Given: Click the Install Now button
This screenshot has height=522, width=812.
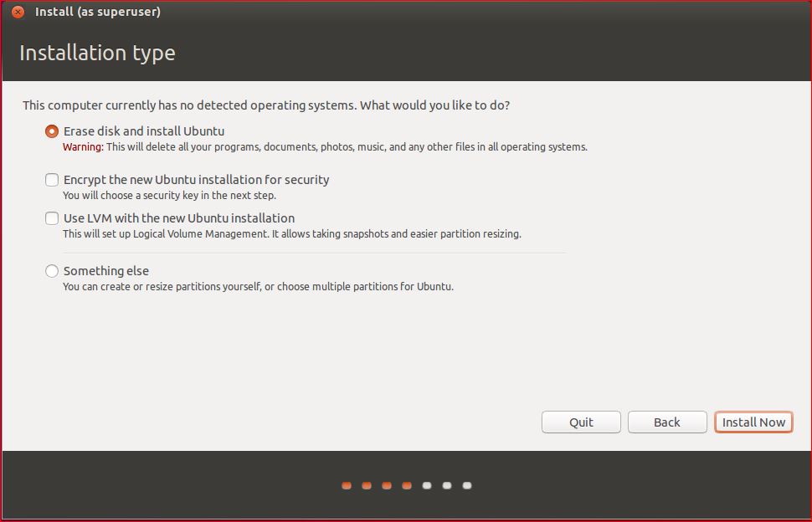Looking at the screenshot, I should [753, 422].
